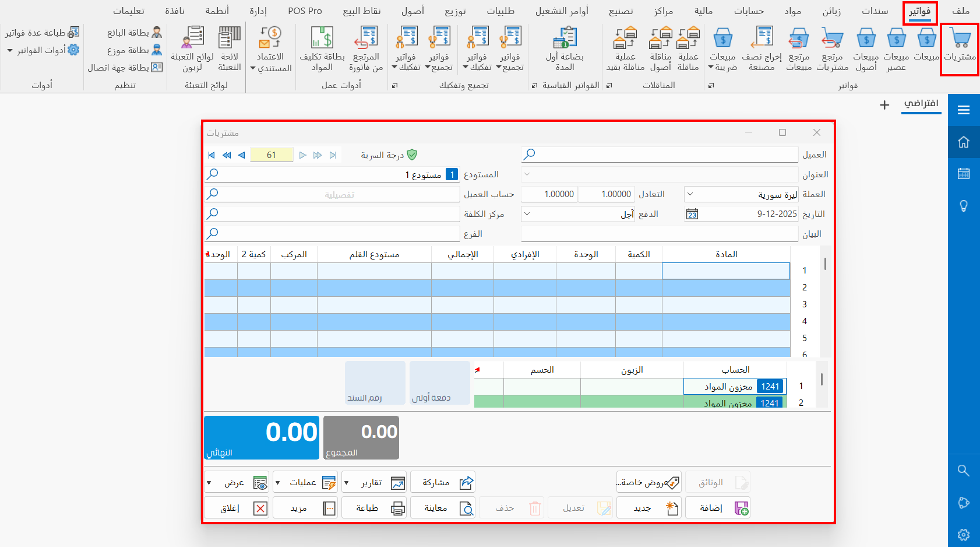Open the calendar icon in the blue sidebar
Screen dimensions: 980x547
(x=964, y=174)
